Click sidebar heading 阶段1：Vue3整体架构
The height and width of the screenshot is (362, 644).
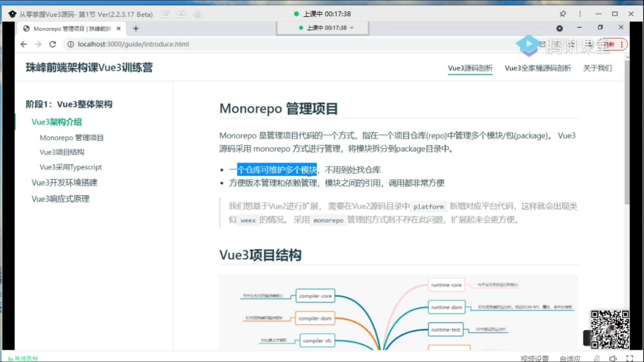pyautogui.click(x=69, y=104)
